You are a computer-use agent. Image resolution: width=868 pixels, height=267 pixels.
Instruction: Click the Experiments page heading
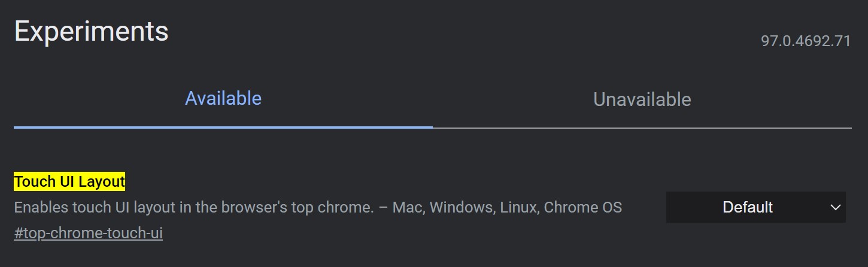point(91,31)
